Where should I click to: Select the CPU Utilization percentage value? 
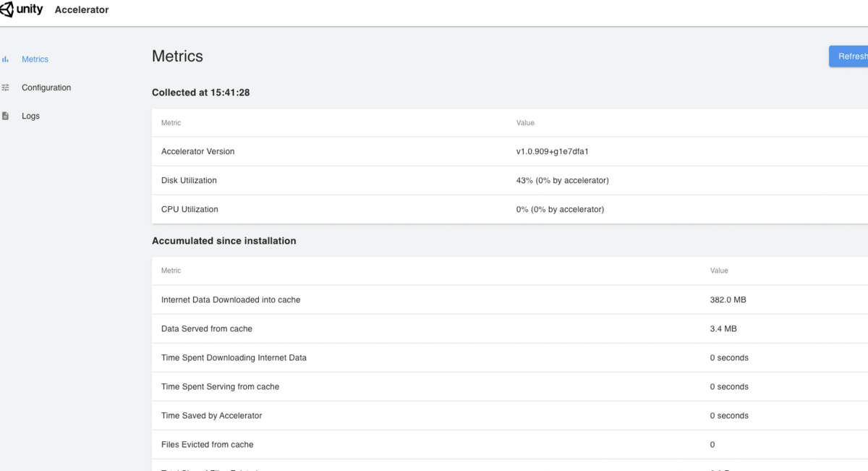pos(560,209)
